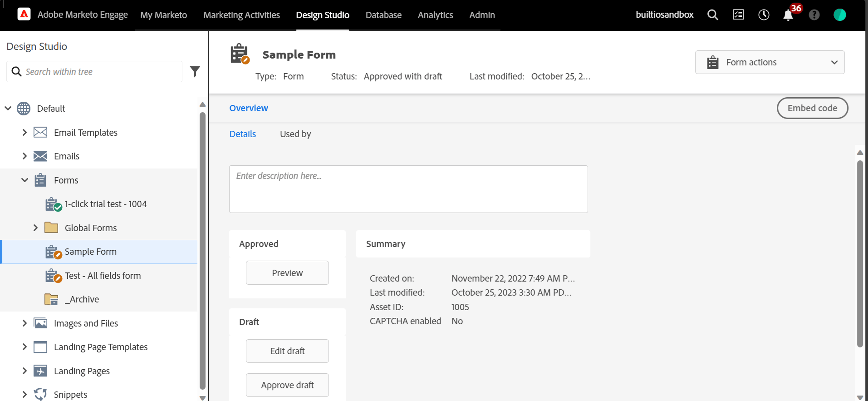This screenshot has width=868, height=401.
Task: Expand the Global Forms folder
Action: [x=35, y=228]
